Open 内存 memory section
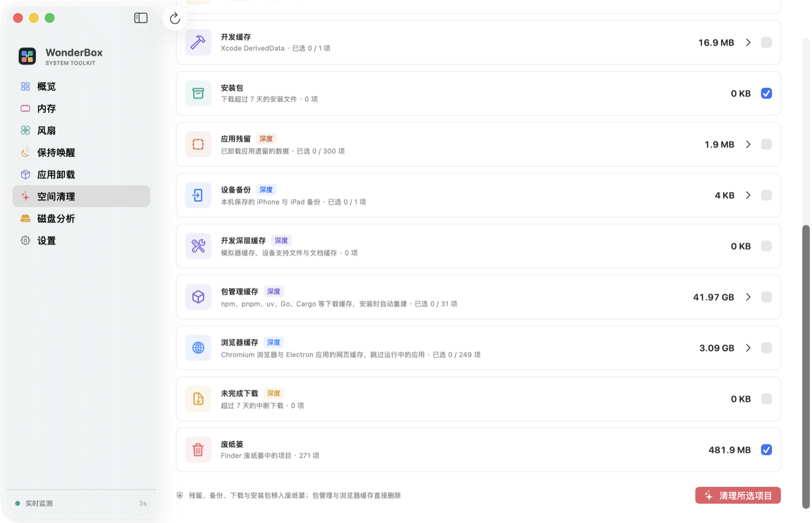 81,108
